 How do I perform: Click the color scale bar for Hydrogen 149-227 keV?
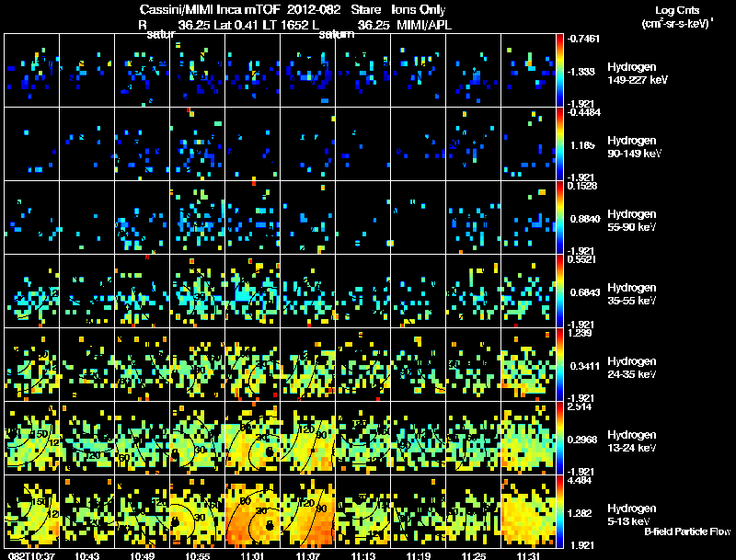click(559, 71)
